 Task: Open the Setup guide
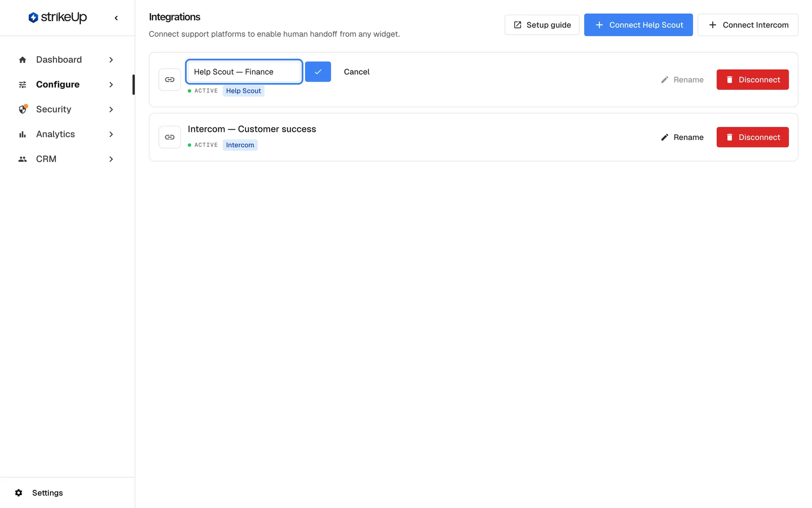(542, 25)
